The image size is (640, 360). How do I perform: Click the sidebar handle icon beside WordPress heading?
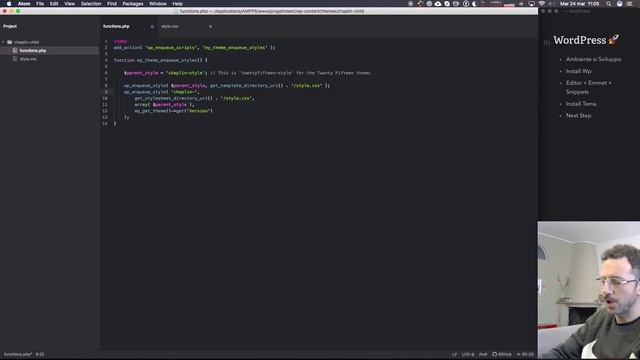tap(547, 42)
